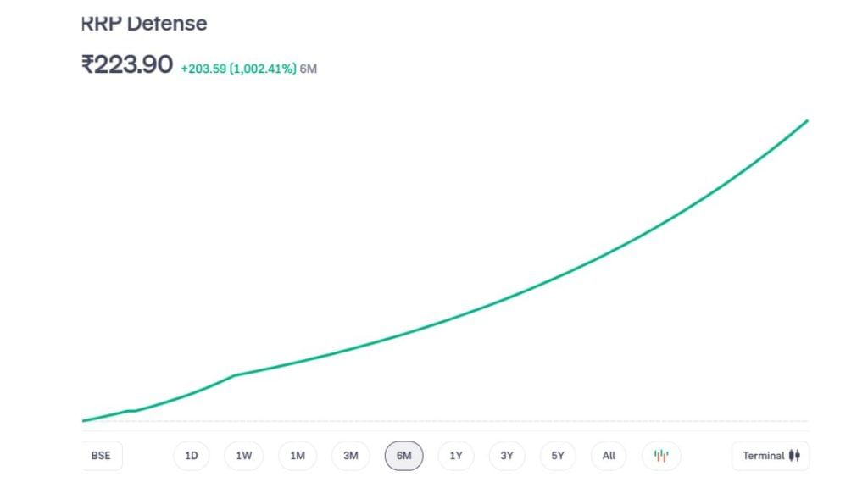Select the 1M time range
Viewport: 868px width, 488px height.
click(x=298, y=455)
